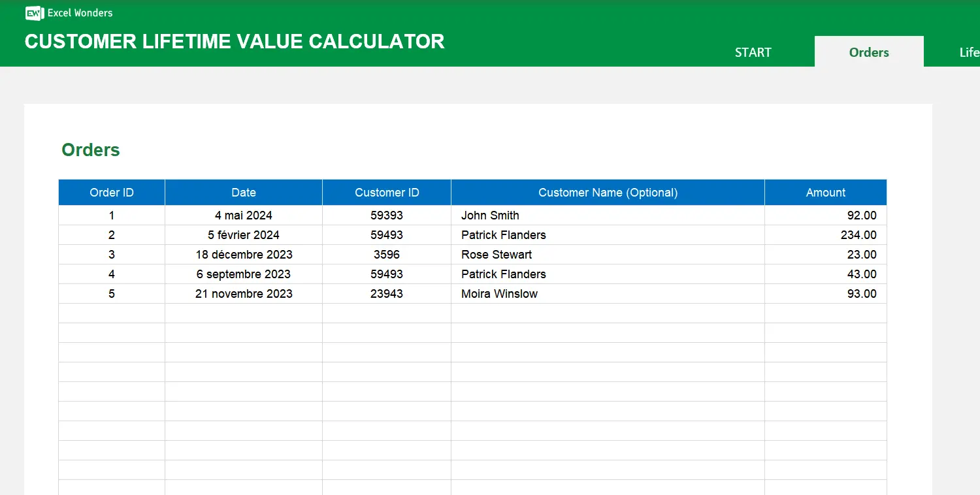Click the Order ID column header

click(x=111, y=192)
